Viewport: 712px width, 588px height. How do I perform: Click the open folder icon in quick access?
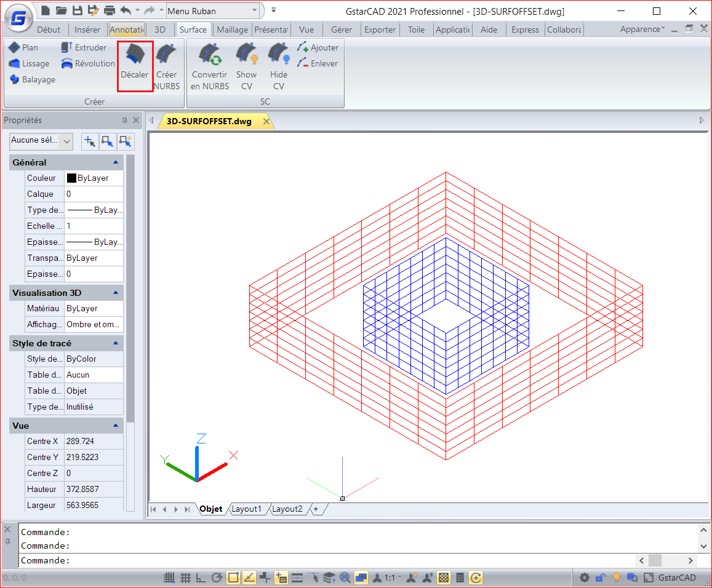point(62,10)
